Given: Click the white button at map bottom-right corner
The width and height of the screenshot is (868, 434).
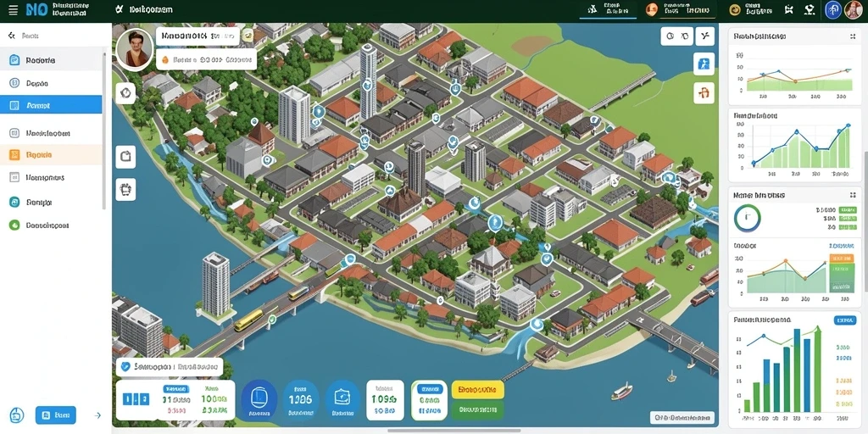Looking at the screenshot, I should tap(682, 418).
